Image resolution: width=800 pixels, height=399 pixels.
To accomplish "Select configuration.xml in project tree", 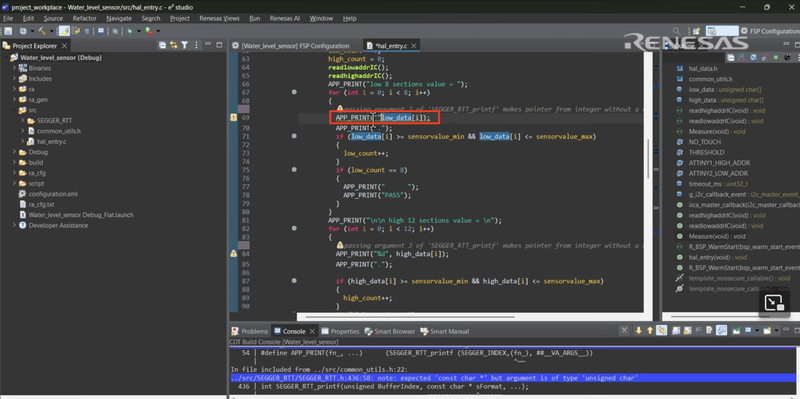I will click(x=53, y=194).
